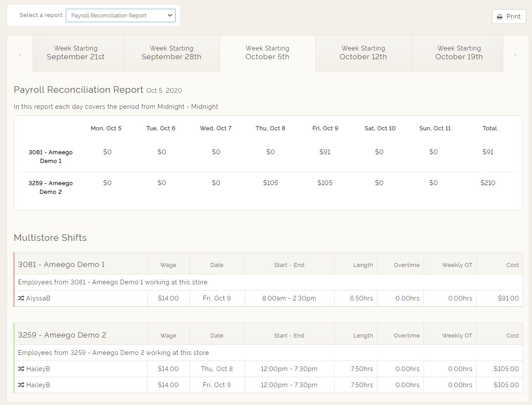Click the multistore shift icon beside AlyssaB
This screenshot has width=532, height=405.
(20, 298)
